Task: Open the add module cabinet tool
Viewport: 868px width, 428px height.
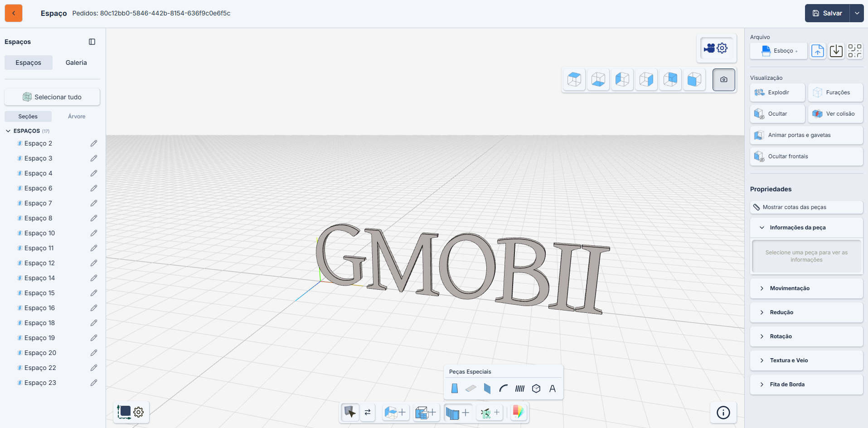Action: pos(426,412)
